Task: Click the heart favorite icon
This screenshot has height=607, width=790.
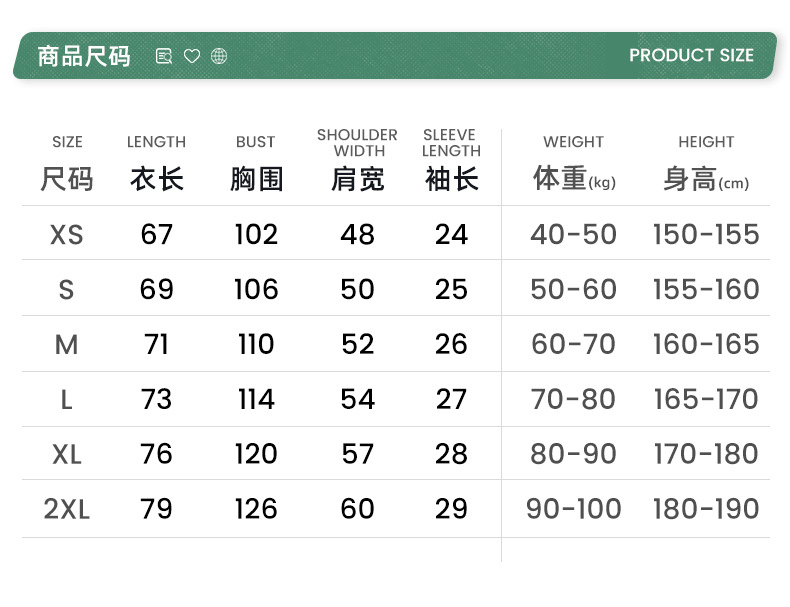Action: pyautogui.click(x=192, y=56)
